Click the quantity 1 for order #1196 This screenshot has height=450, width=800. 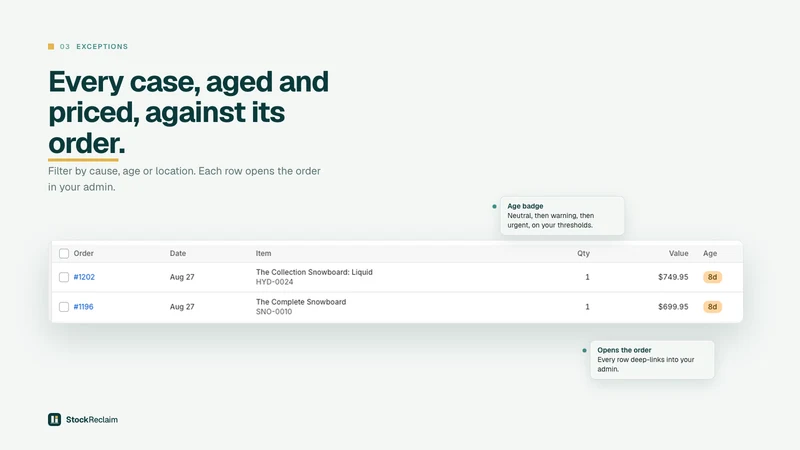click(x=587, y=307)
